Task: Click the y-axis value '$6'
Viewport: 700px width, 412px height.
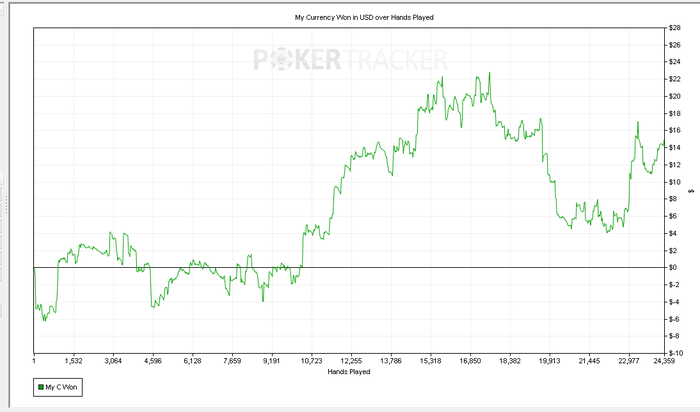Action: [x=673, y=216]
